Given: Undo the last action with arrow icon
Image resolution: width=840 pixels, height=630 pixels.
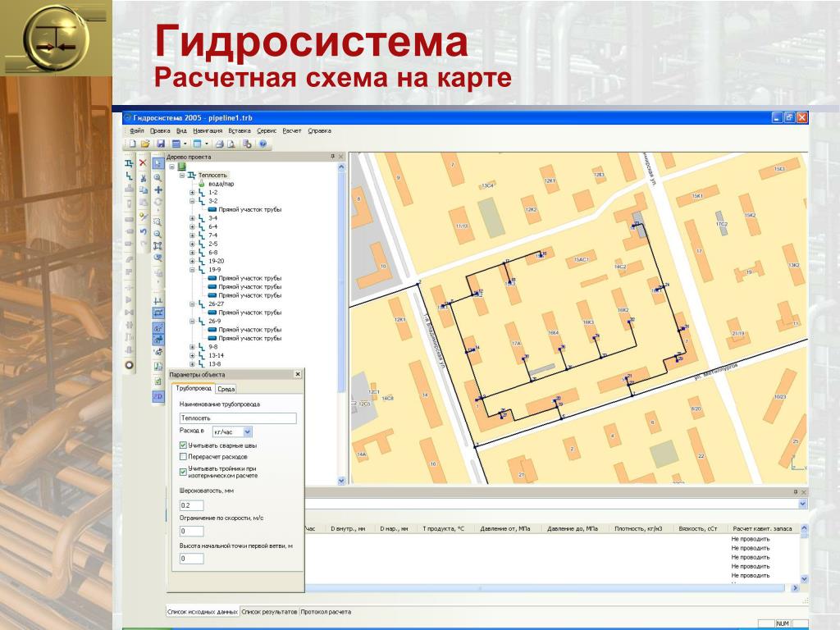Looking at the screenshot, I should pos(143,231).
